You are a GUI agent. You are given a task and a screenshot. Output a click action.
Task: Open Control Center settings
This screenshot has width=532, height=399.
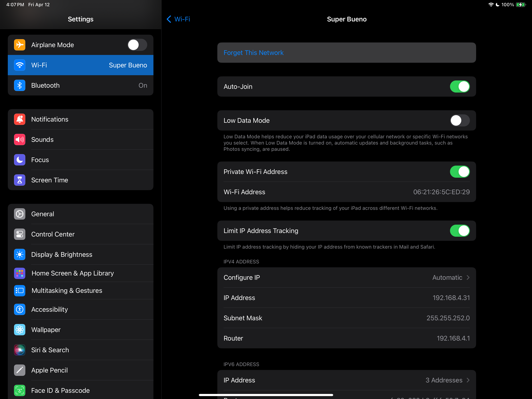[x=81, y=234]
